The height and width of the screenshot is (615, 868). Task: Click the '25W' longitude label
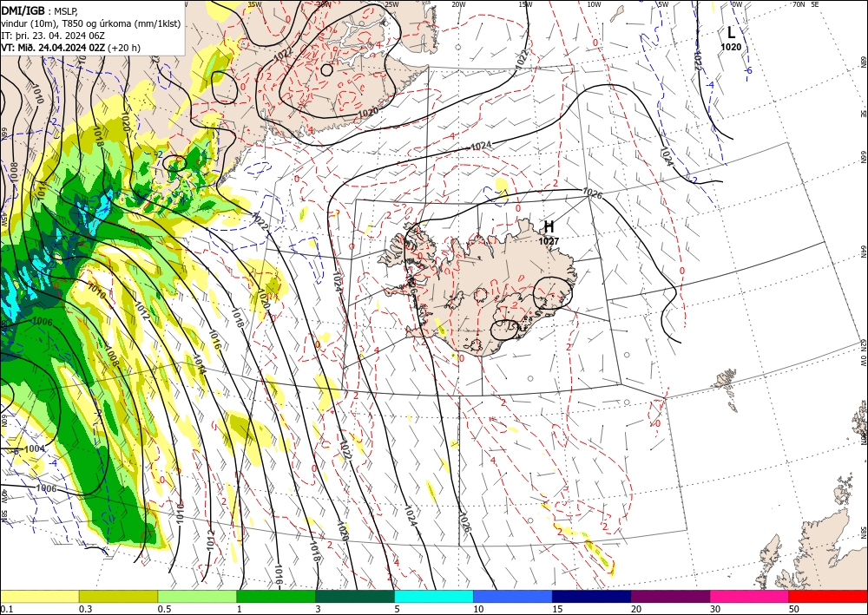[391, 4]
